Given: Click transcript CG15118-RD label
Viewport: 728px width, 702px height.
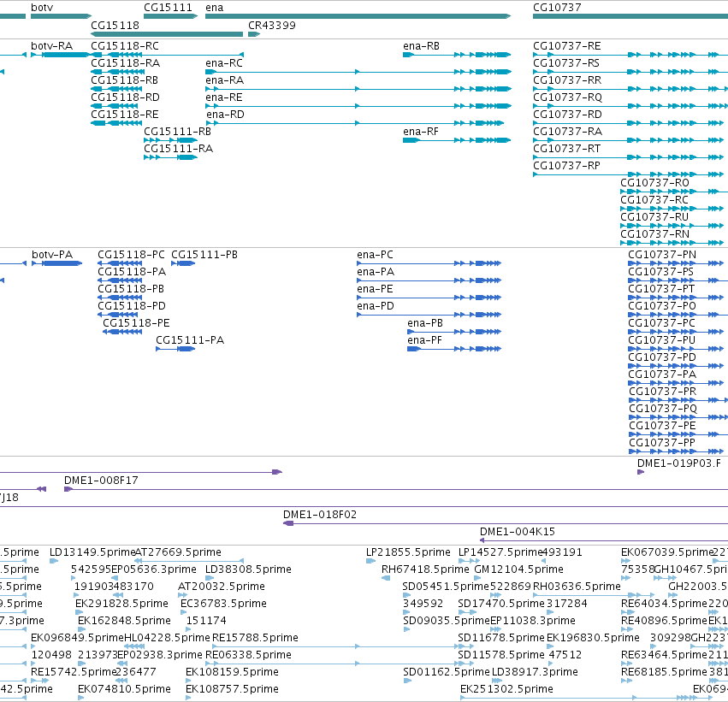Looking at the screenshot, I should pyautogui.click(x=125, y=97).
